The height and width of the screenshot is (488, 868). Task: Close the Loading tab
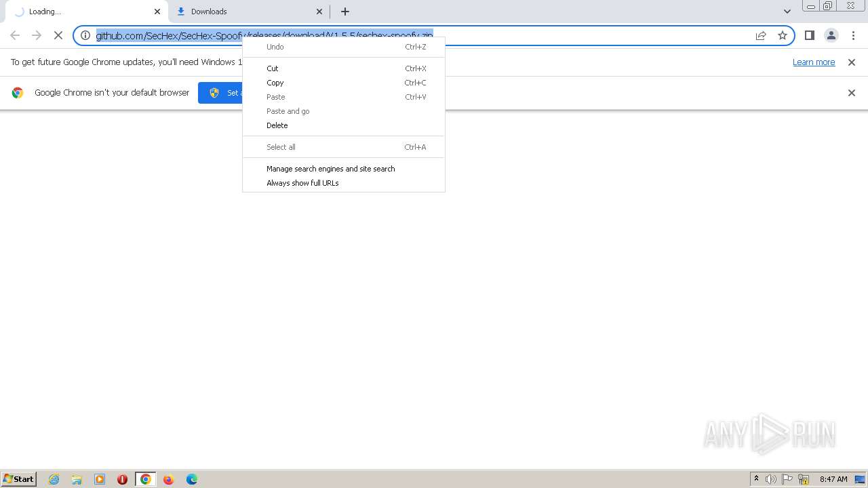coord(157,12)
